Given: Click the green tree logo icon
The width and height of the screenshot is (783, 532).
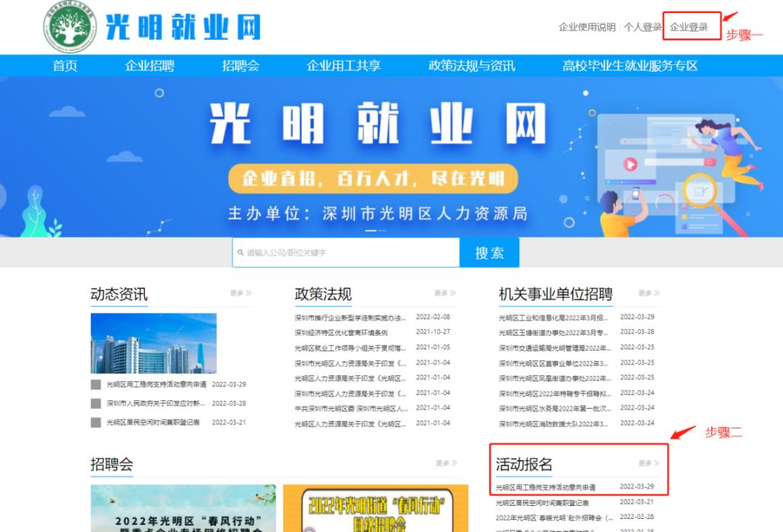Looking at the screenshot, I should click(70, 27).
